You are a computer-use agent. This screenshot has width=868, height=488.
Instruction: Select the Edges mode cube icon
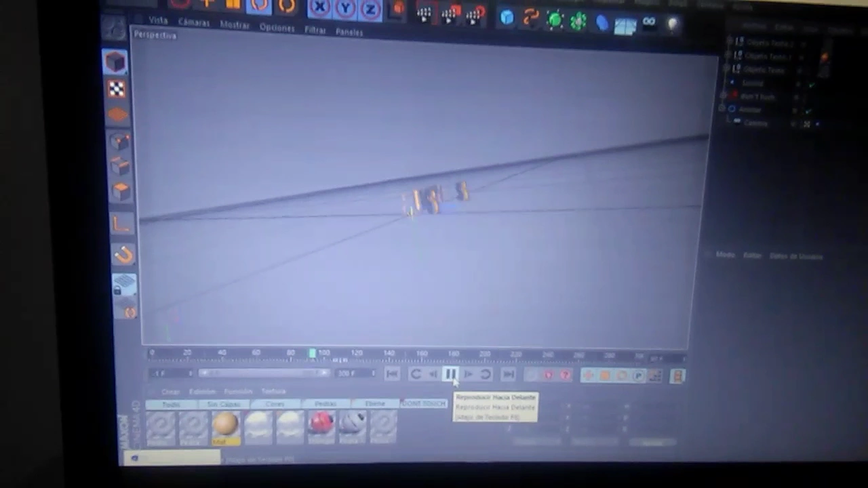(x=120, y=166)
